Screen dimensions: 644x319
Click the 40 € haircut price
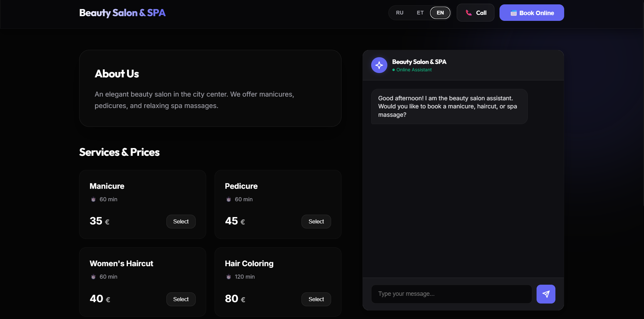tap(100, 299)
